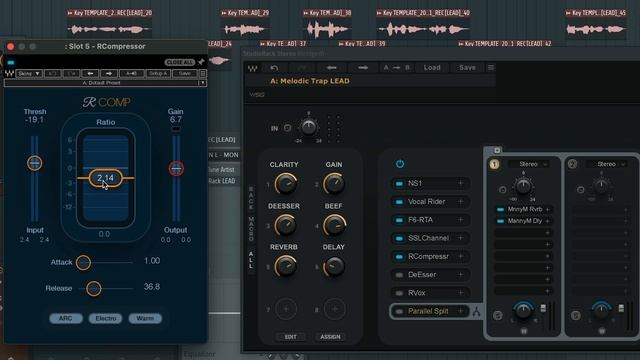Click the EDIT macro button
Viewport: 640px width, 360px height.
291,337
